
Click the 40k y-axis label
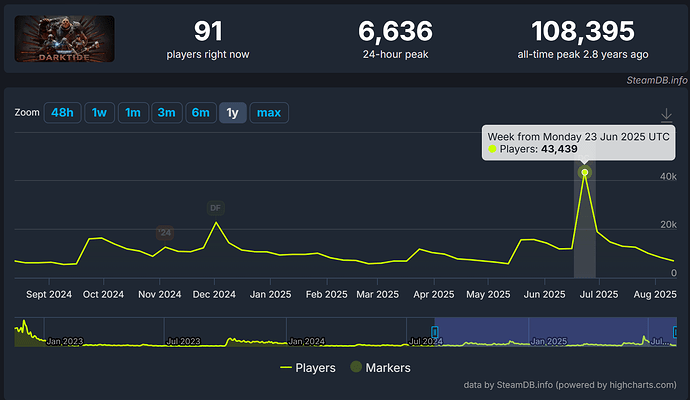tap(668, 176)
